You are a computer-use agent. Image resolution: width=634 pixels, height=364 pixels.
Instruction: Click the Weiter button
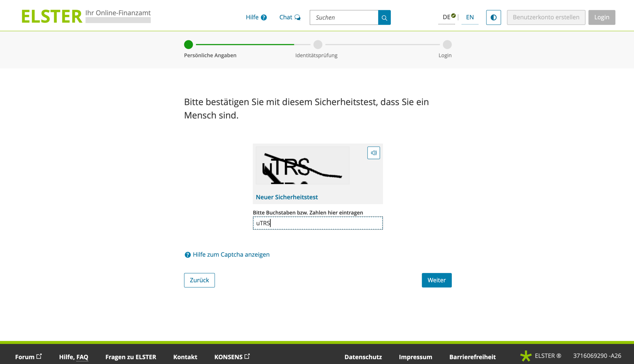(x=437, y=280)
